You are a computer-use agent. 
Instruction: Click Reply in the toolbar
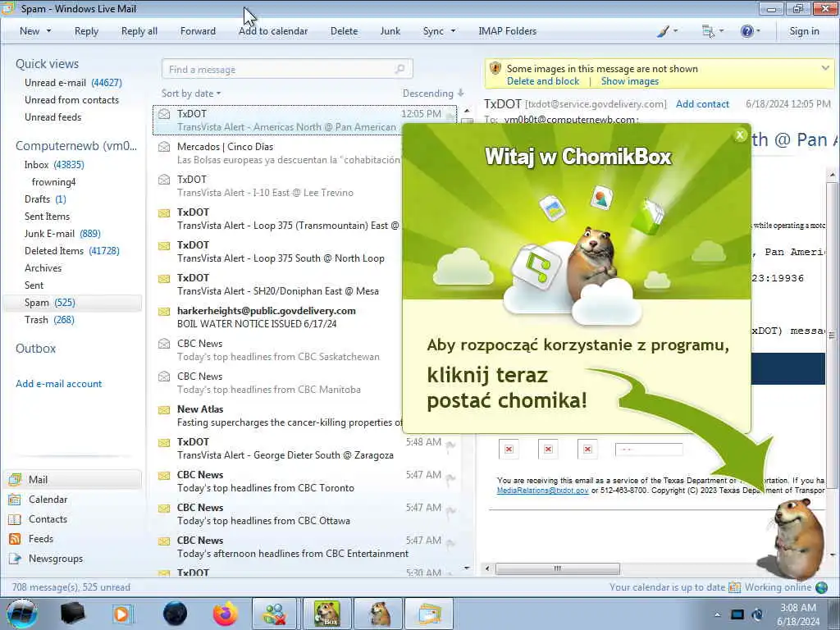click(86, 31)
